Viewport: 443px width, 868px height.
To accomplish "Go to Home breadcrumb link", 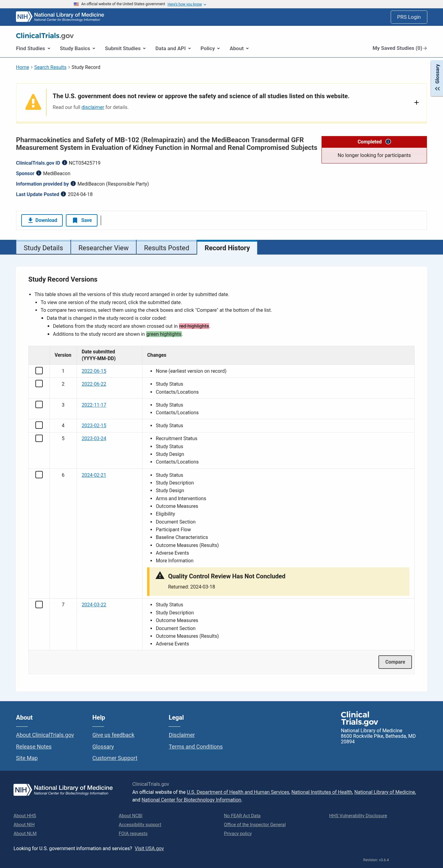I will [22, 67].
